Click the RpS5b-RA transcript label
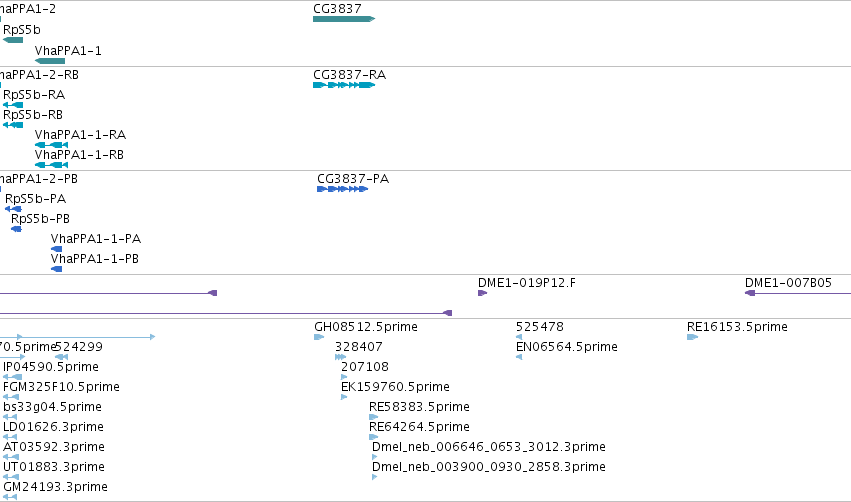851x502 pixels. tap(34, 95)
